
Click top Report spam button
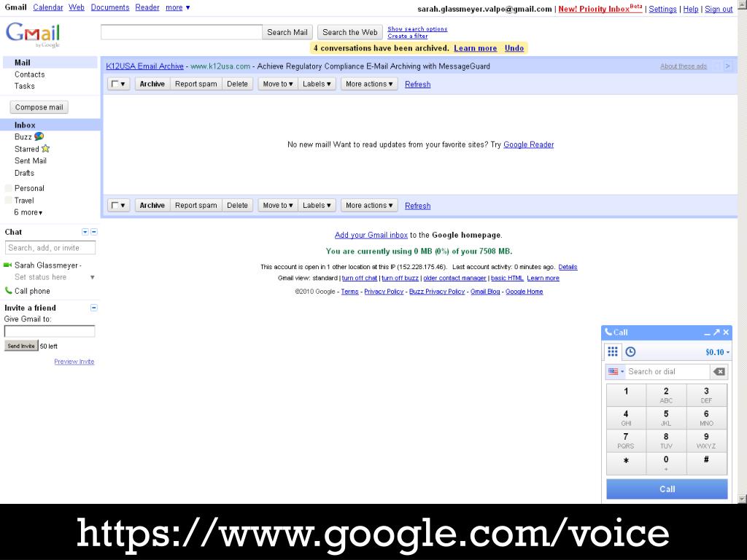point(196,84)
